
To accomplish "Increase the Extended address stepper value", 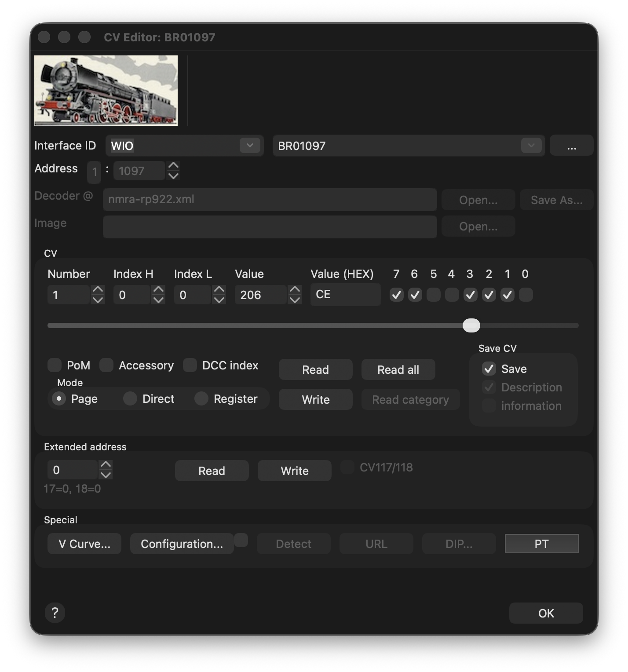I will pos(106,465).
